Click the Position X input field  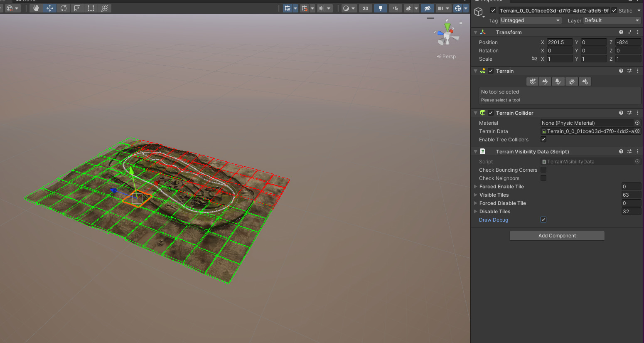(x=559, y=42)
